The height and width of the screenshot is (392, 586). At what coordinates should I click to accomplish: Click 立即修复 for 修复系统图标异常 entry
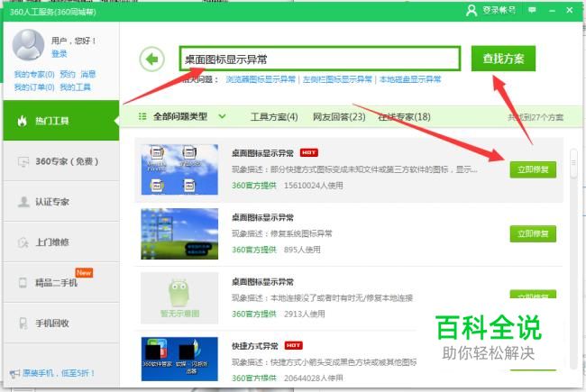coord(533,234)
